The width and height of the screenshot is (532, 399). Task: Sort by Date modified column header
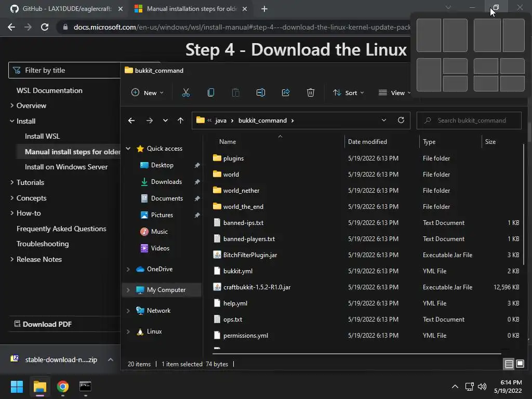coord(367,142)
